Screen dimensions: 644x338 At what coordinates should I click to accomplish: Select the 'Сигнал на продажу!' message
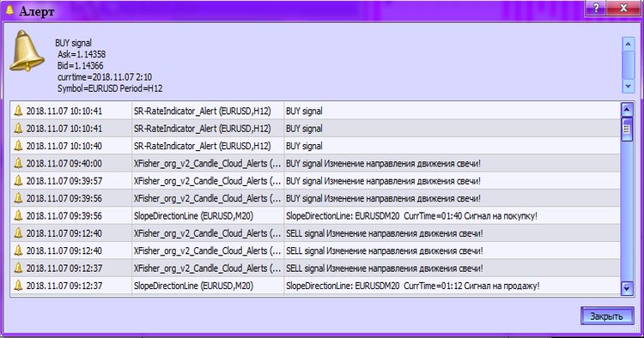tap(413, 286)
